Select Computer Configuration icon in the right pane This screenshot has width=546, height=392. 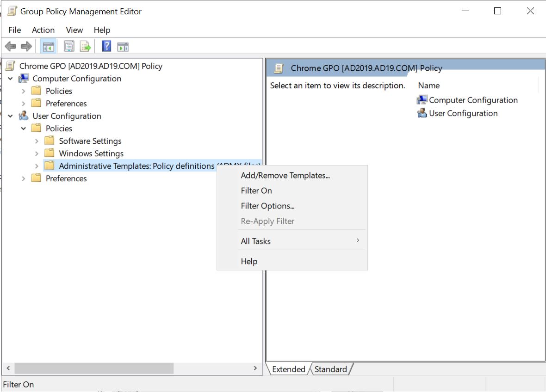(422, 100)
